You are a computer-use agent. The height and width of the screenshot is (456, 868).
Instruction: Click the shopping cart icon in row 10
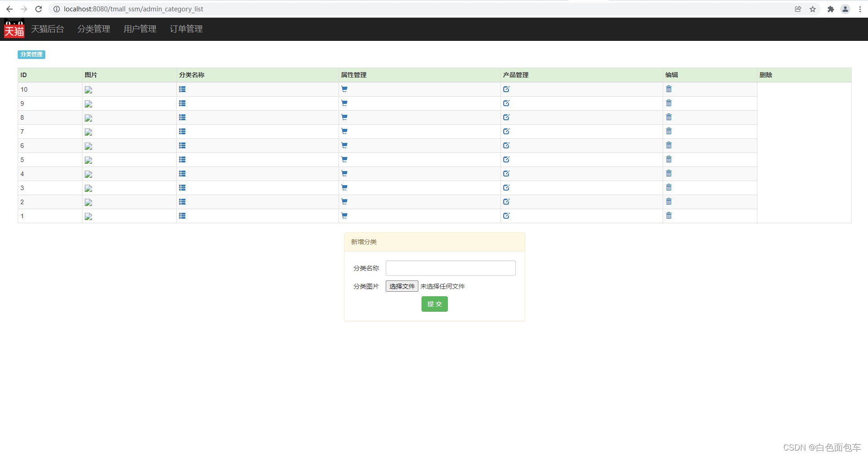[344, 89]
